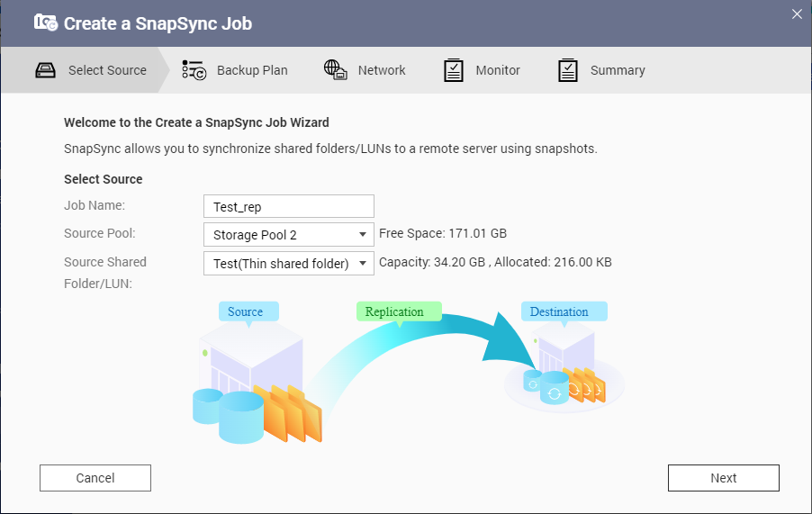Click the Backup Plan schedule icon

194,70
